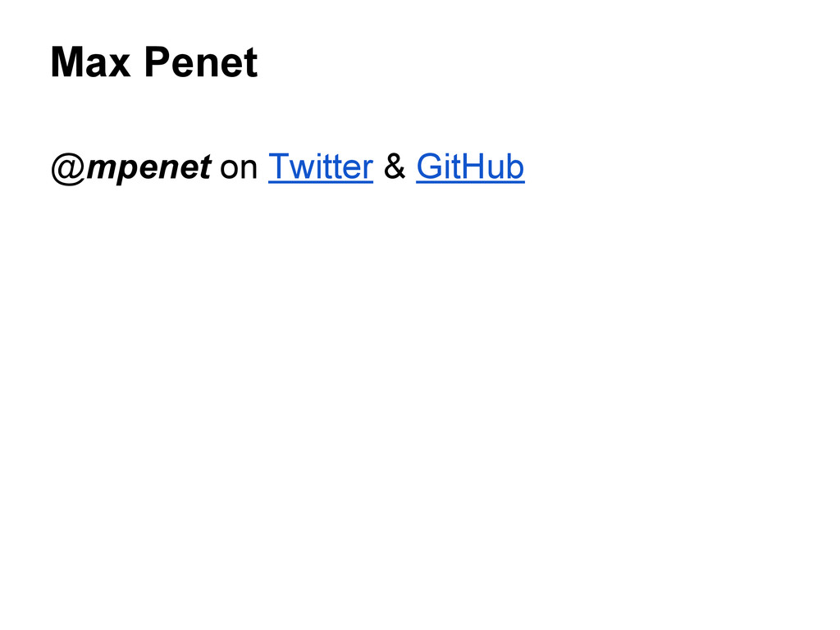Click the double t in Twitter
This screenshot has height=630, width=840.
point(336,167)
